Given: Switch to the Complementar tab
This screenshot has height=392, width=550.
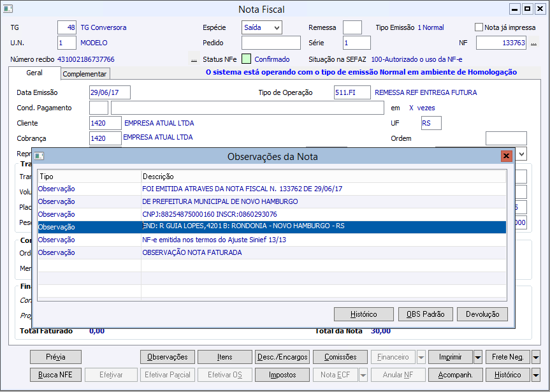Looking at the screenshot, I should click(85, 74).
